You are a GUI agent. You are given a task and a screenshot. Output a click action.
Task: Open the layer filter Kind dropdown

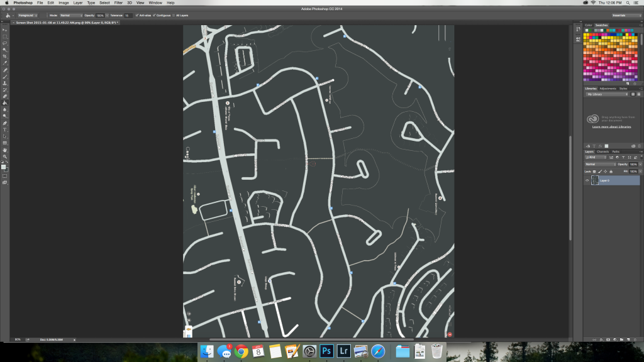coord(596,156)
